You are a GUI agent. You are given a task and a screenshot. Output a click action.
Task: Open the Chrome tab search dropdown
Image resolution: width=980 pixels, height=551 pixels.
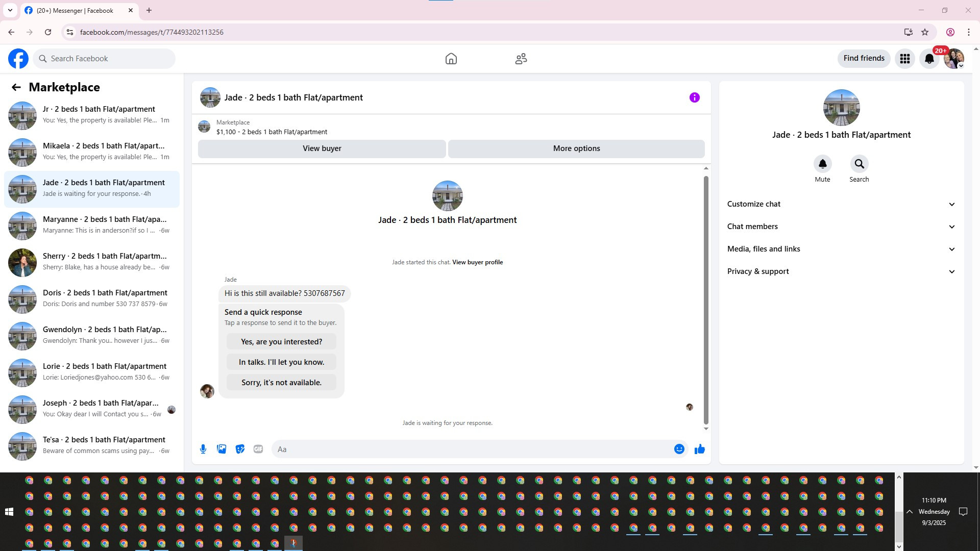pyautogui.click(x=10, y=10)
